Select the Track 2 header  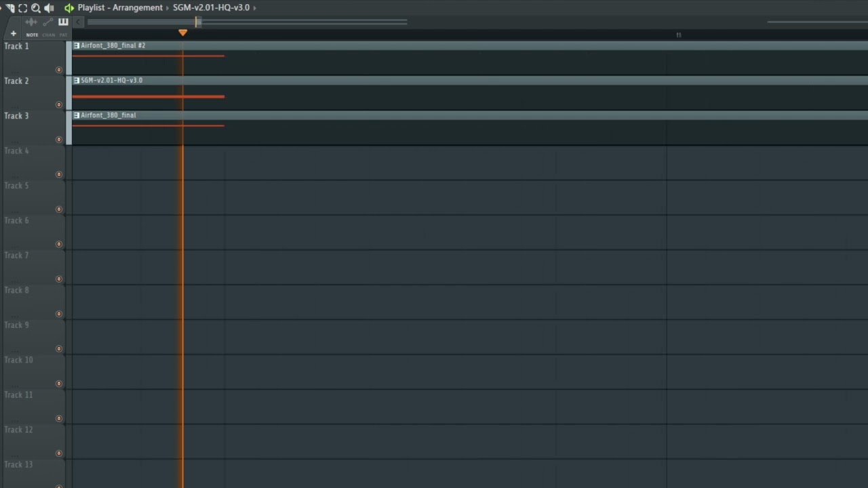pyautogui.click(x=34, y=93)
